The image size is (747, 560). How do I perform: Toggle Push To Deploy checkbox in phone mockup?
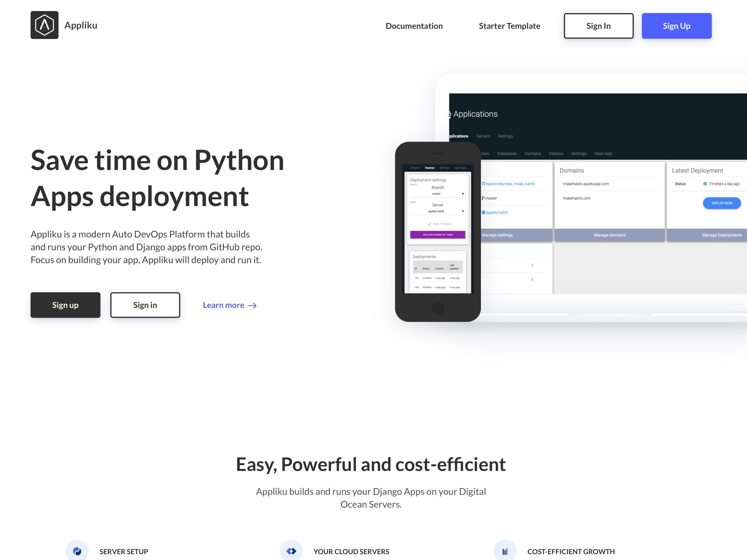429,224
